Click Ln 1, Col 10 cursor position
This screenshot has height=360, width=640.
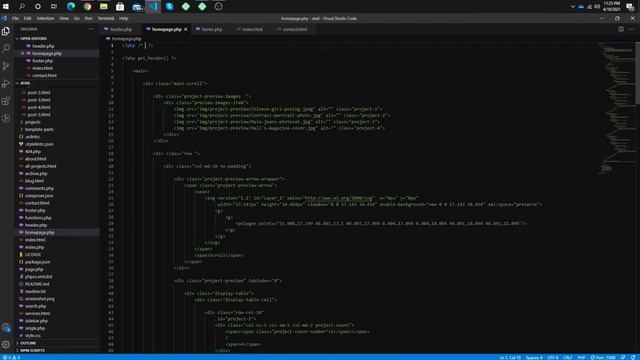pos(510,357)
